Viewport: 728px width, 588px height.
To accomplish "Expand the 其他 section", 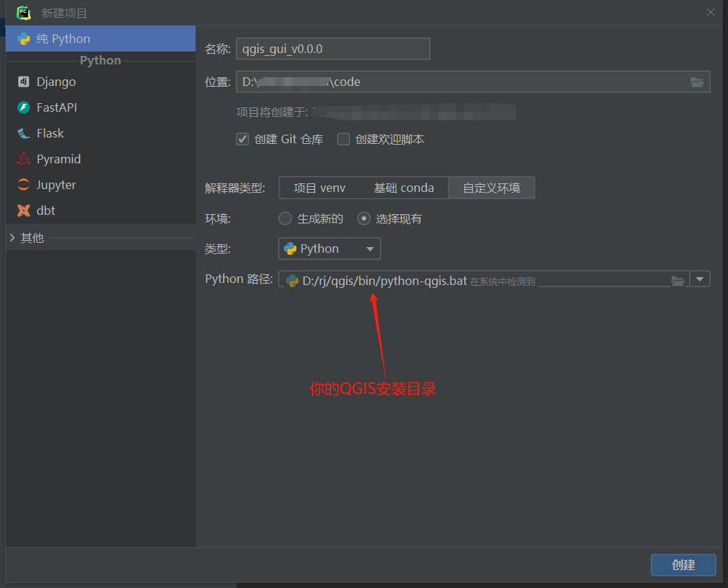I will tap(12, 238).
